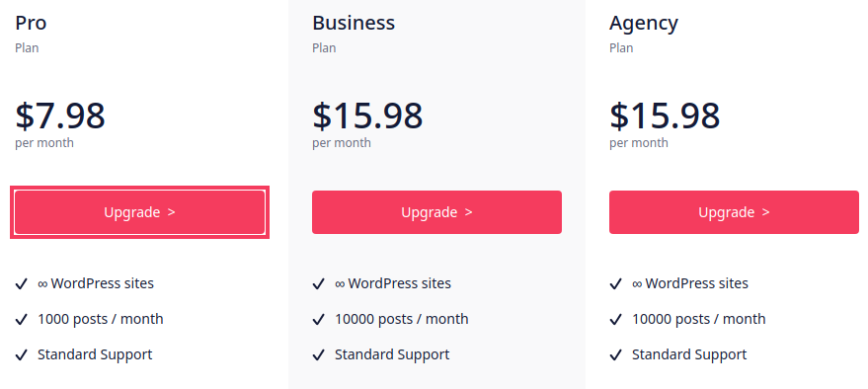This screenshot has width=868, height=389.
Task: Click the $15.98 price on Business plan
Action: click(x=367, y=116)
